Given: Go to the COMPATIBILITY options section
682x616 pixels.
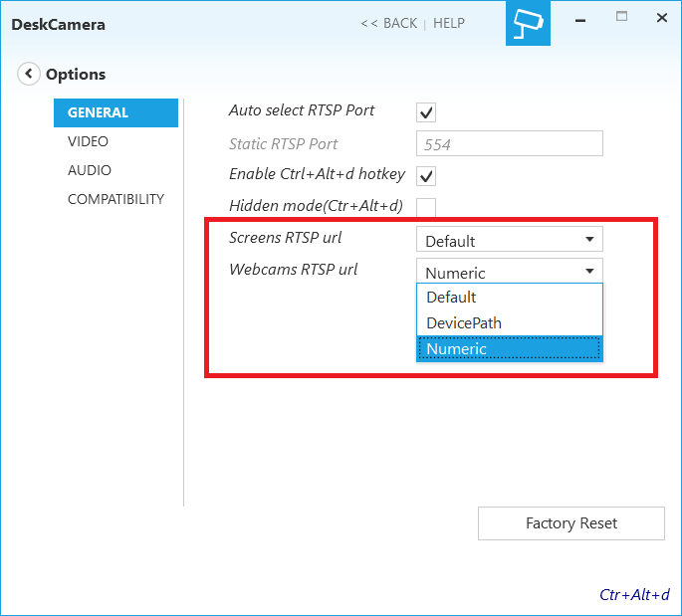Looking at the screenshot, I should (x=115, y=199).
